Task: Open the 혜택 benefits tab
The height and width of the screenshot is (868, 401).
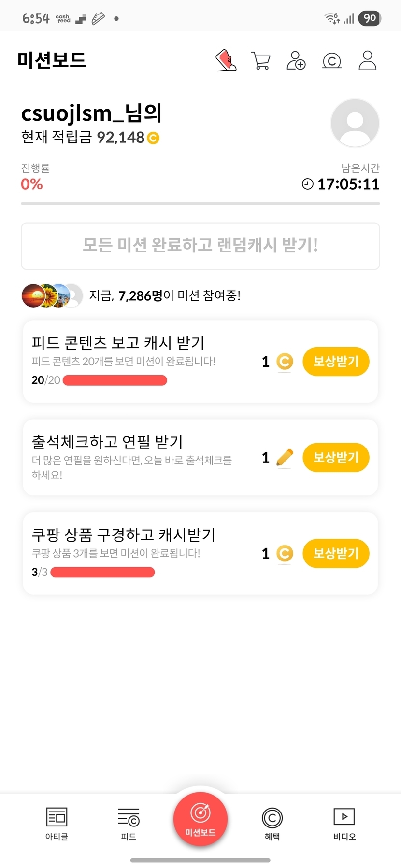Action: point(272,824)
